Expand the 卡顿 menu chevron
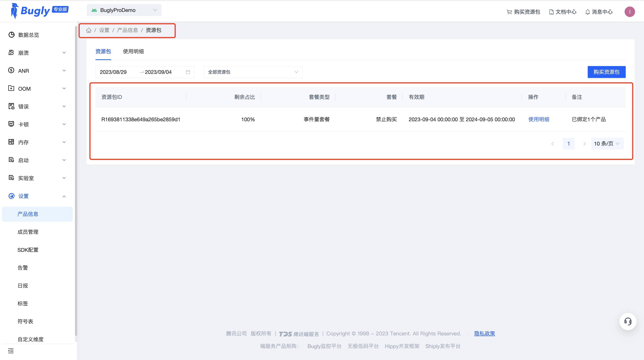 64,124
